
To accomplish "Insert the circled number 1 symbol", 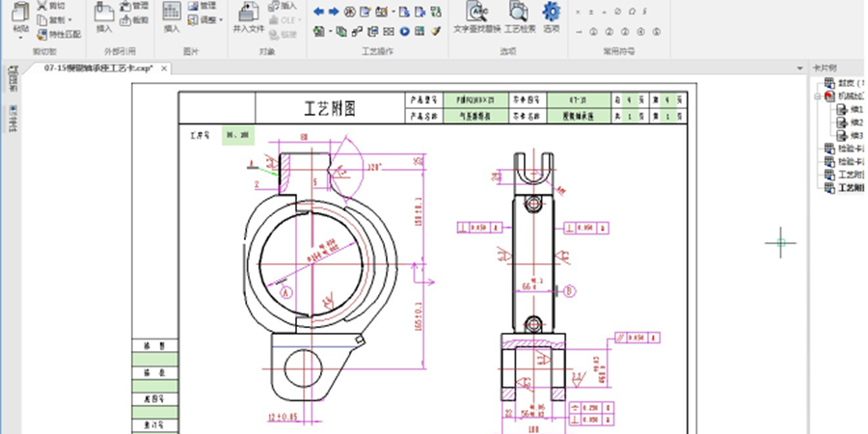I will click(x=593, y=32).
